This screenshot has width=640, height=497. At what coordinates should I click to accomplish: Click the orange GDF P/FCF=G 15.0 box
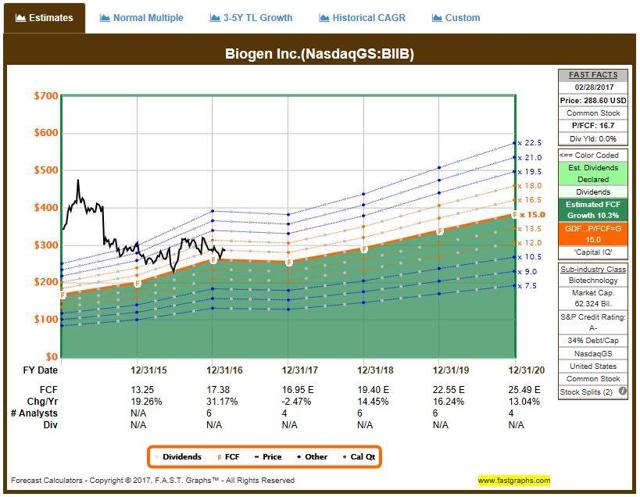tap(593, 234)
